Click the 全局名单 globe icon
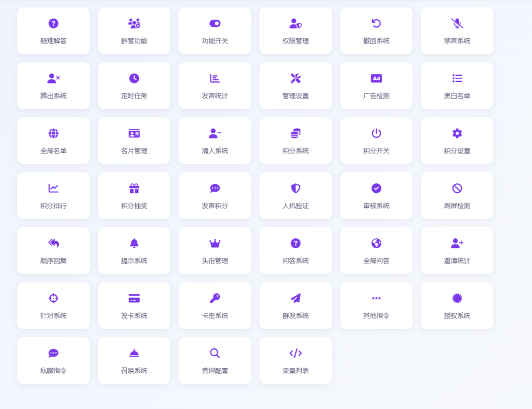Viewport: 532px width, 409px height. (x=54, y=133)
